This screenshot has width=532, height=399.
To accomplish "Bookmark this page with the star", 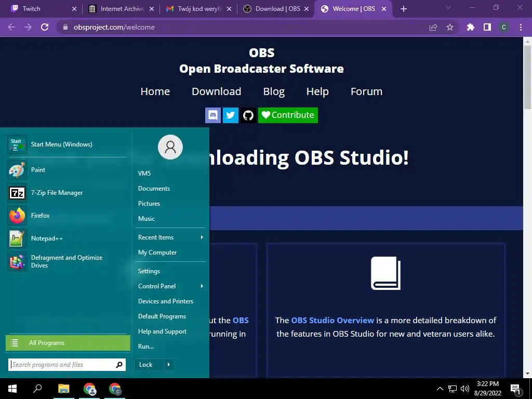I will pyautogui.click(x=450, y=27).
